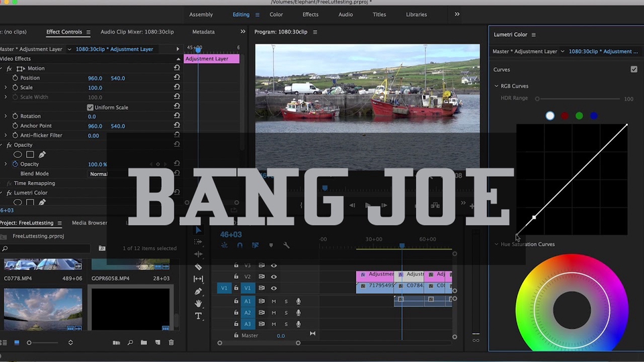The image size is (644, 362).
Task: Open Effect Controls panel menu
Action: 89,32
